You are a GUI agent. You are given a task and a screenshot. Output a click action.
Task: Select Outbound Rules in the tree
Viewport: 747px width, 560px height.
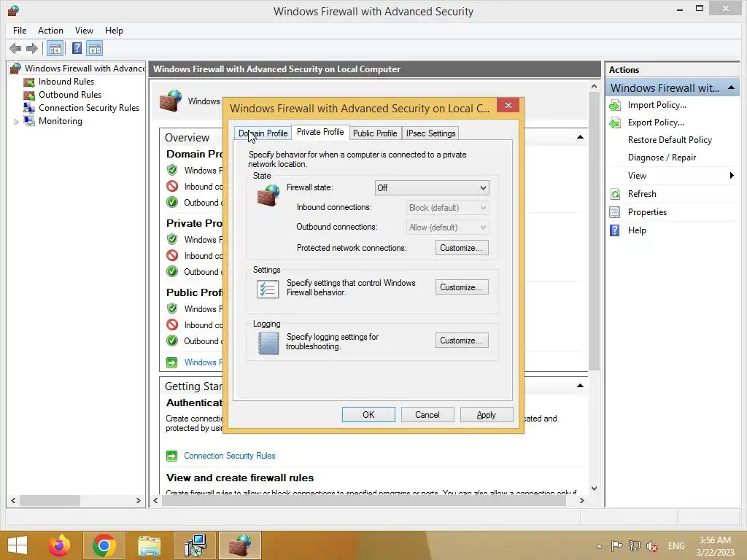70,95
